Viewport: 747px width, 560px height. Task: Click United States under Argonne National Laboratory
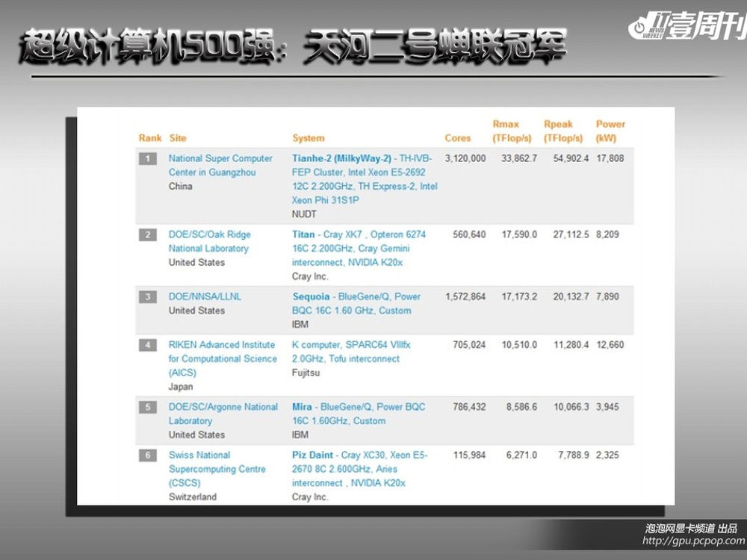(196, 435)
